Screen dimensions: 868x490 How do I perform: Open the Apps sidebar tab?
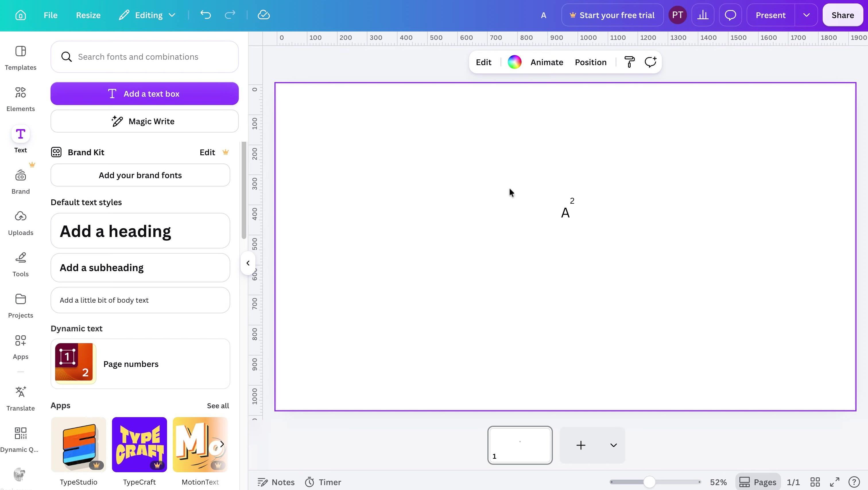(21, 347)
